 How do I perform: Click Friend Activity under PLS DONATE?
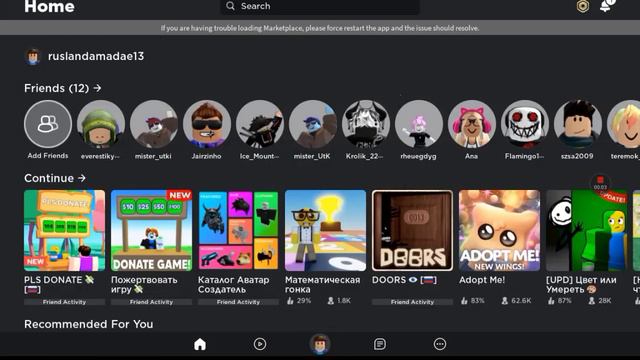tap(64, 302)
